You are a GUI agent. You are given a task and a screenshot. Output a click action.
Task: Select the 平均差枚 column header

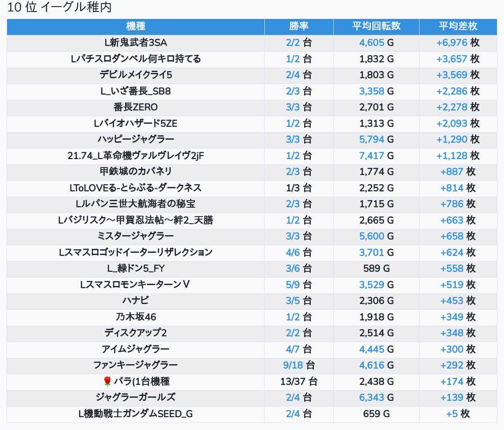[458, 26]
